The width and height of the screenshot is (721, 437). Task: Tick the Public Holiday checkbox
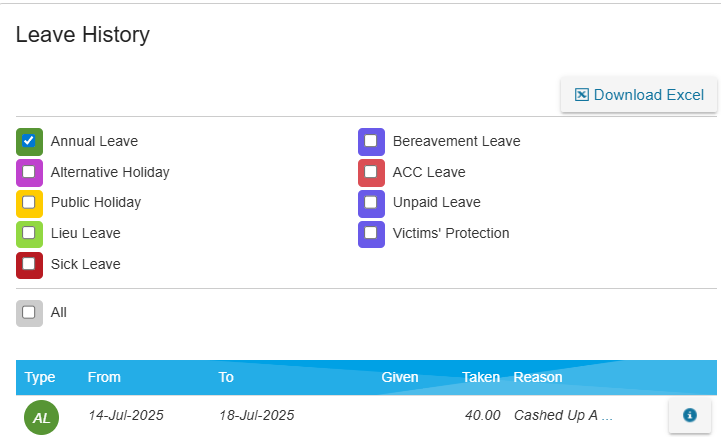[29, 202]
